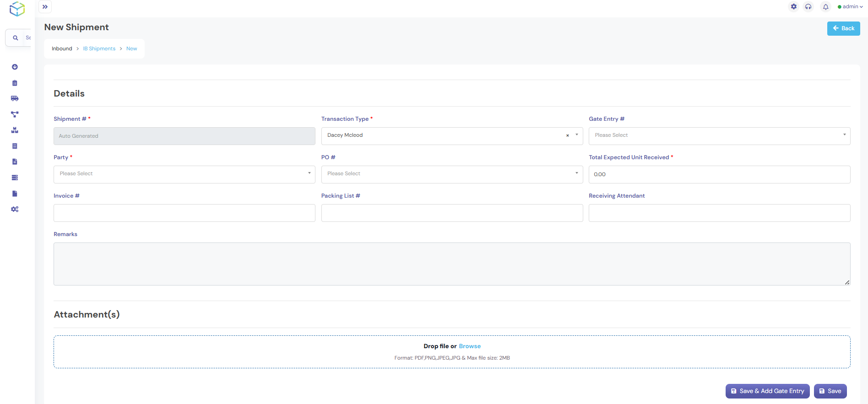868x404 pixels.
Task: Open the headphones support icon
Action: tap(808, 7)
